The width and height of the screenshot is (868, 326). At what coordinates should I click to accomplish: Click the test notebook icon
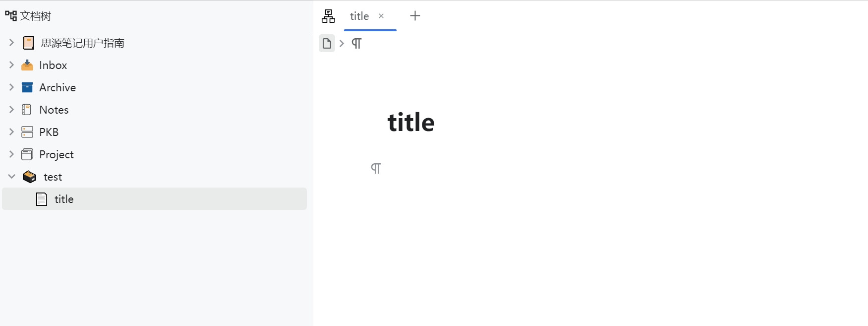pos(30,177)
